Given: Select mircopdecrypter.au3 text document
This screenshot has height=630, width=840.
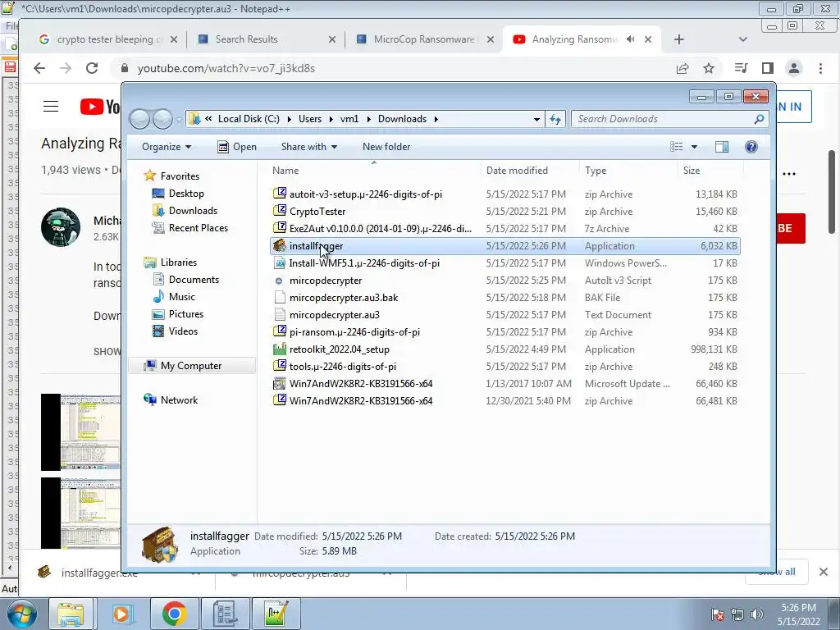Looking at the screenshot, I should click(505, 314).
